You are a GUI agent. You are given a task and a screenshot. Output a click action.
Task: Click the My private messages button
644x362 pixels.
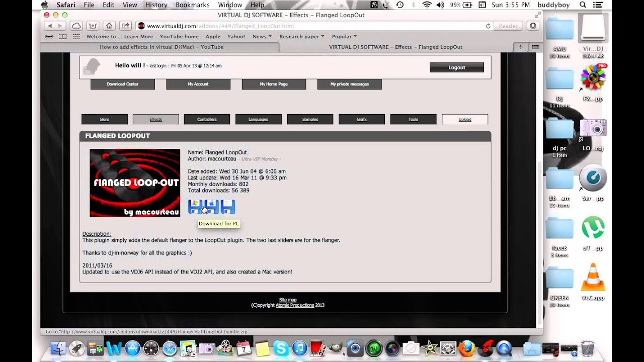tap(350, 84)
